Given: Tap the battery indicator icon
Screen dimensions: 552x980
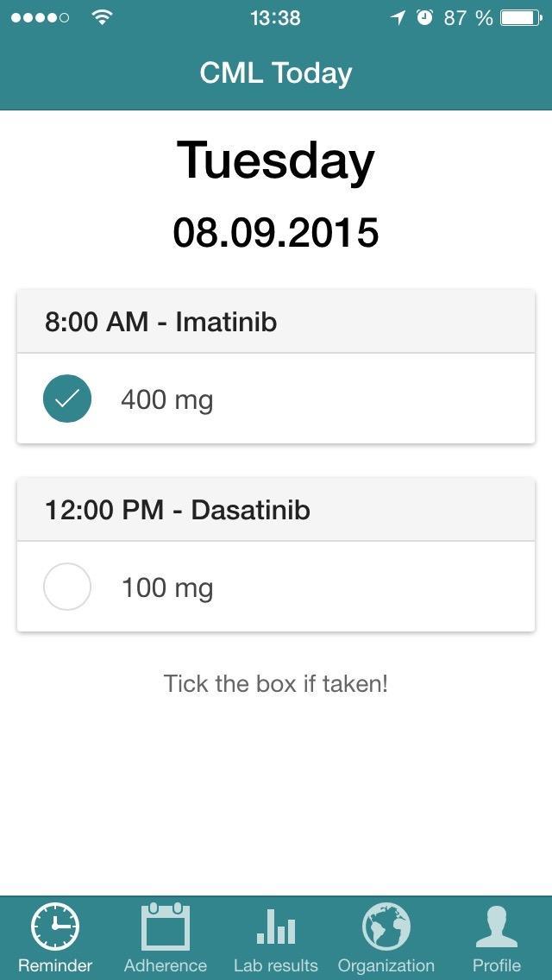Looking at the screenshot, I should [x=521, y=17].
